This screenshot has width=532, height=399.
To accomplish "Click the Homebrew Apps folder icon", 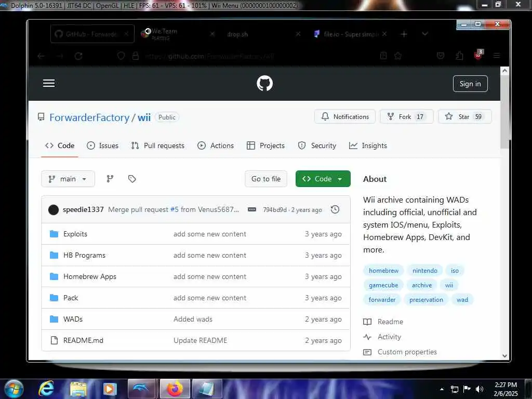I will tap(54, 276).
